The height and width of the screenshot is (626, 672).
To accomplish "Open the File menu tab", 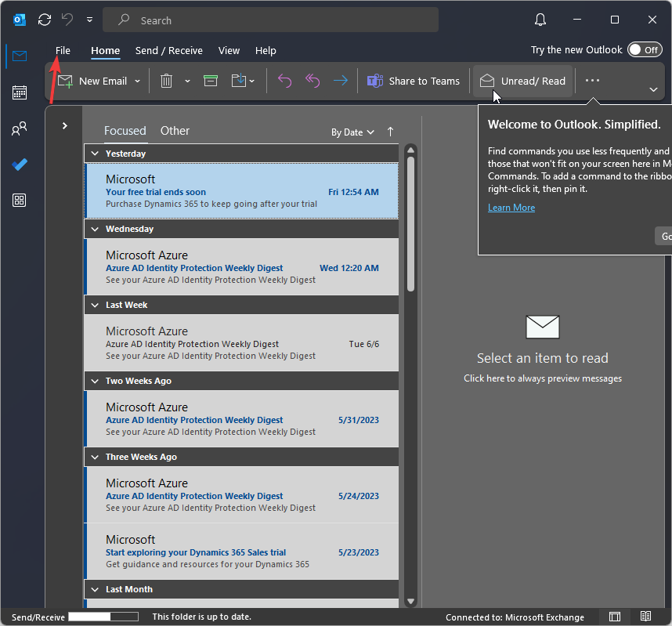I will (x=63, y=51).
